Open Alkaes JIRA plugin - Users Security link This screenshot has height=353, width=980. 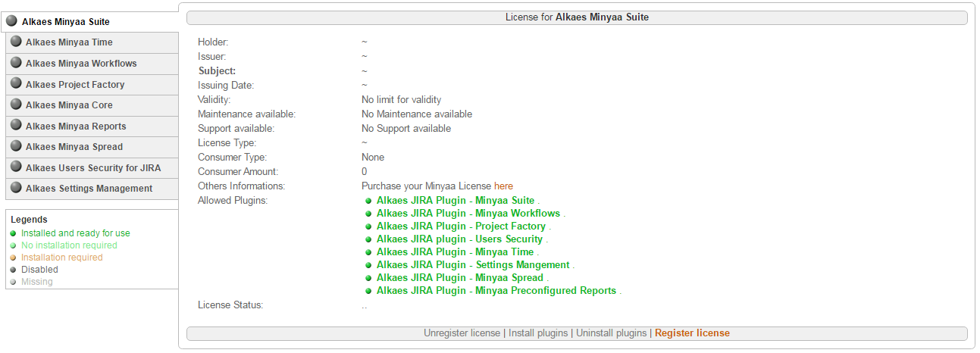(460, 239)
